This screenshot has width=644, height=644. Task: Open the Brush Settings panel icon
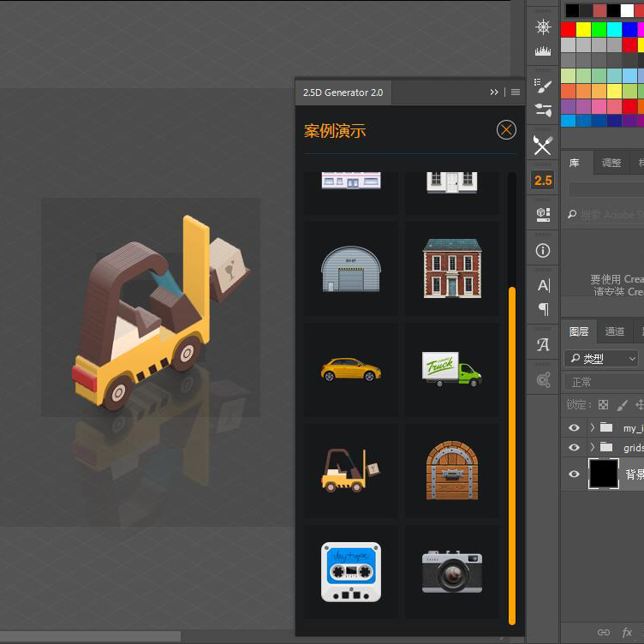(x=543, y=84)
